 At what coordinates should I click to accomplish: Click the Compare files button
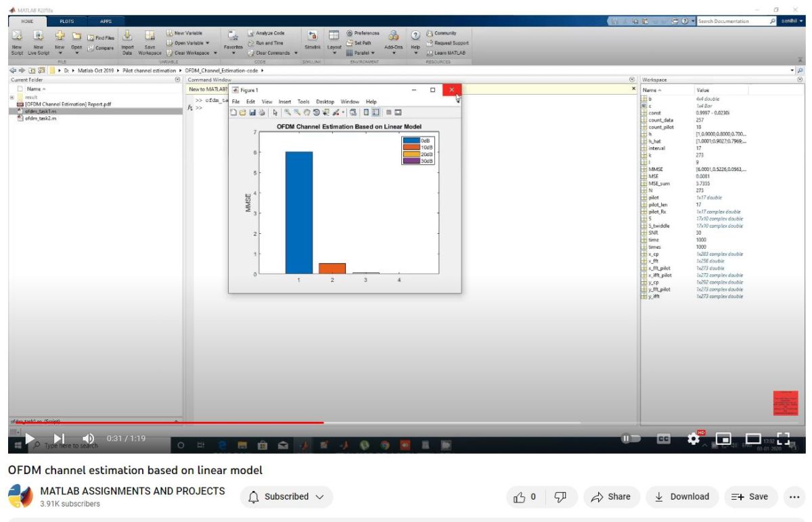(99, 48)
